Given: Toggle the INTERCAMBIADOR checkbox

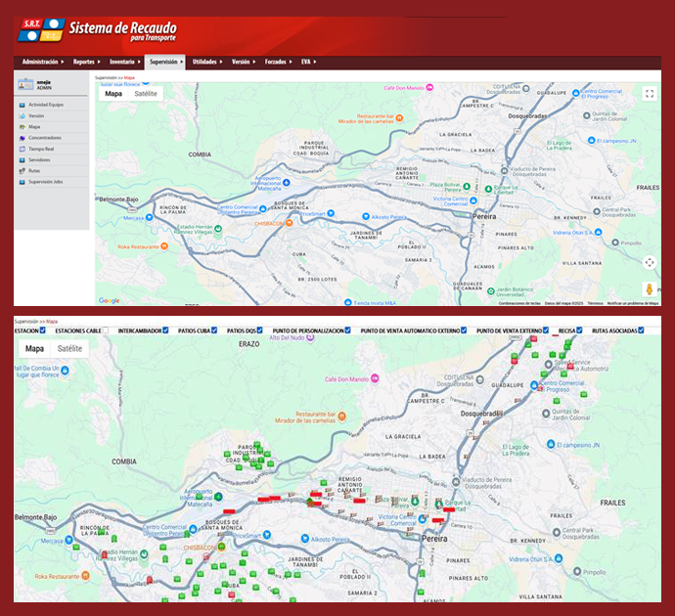Looking at the screenshot, I should [166, 330].
